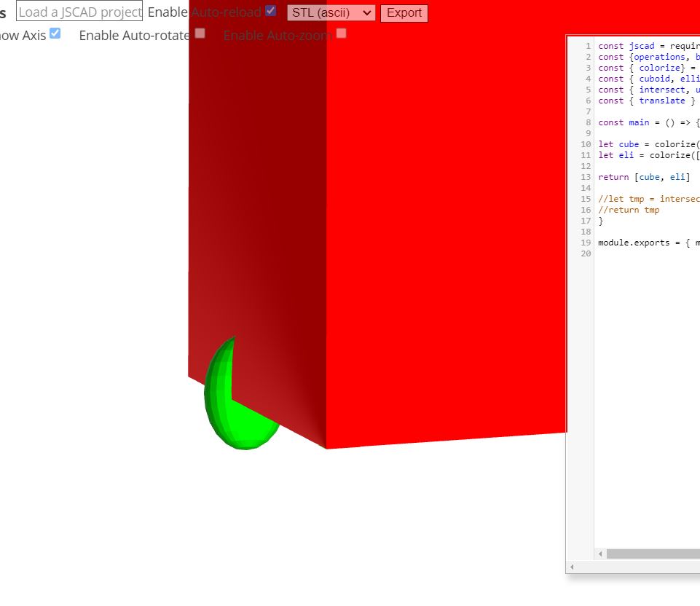The image size is (700, 606).
Task: Click the Export button
Action: click(x=404, y=12)
